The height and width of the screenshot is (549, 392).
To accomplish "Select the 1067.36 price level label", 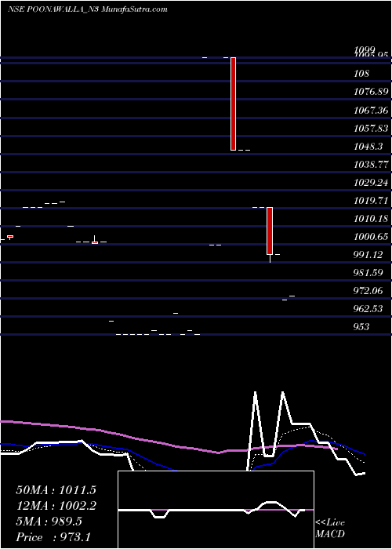I will (371, 111).
